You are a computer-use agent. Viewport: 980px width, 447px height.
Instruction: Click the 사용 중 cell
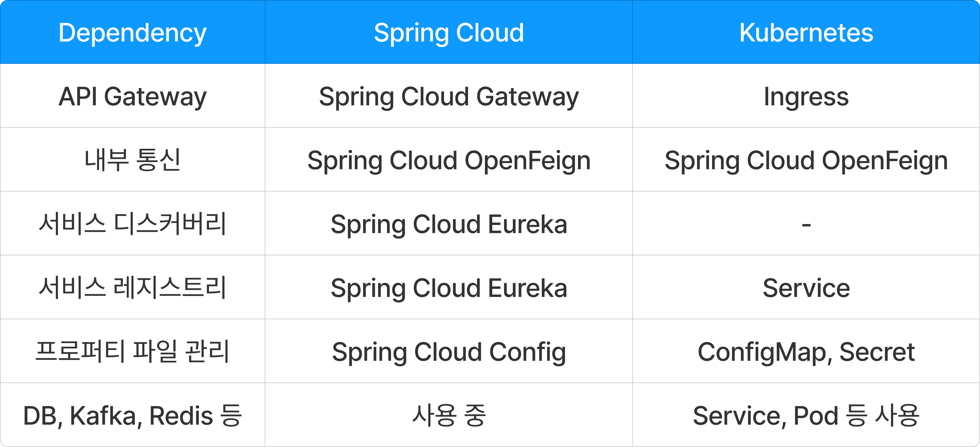point(449,415)
